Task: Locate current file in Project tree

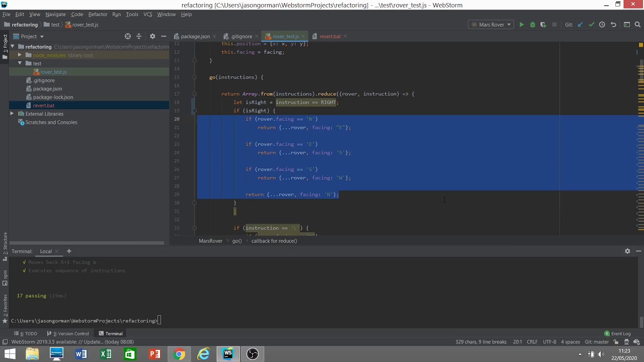Action: point(128,36)
